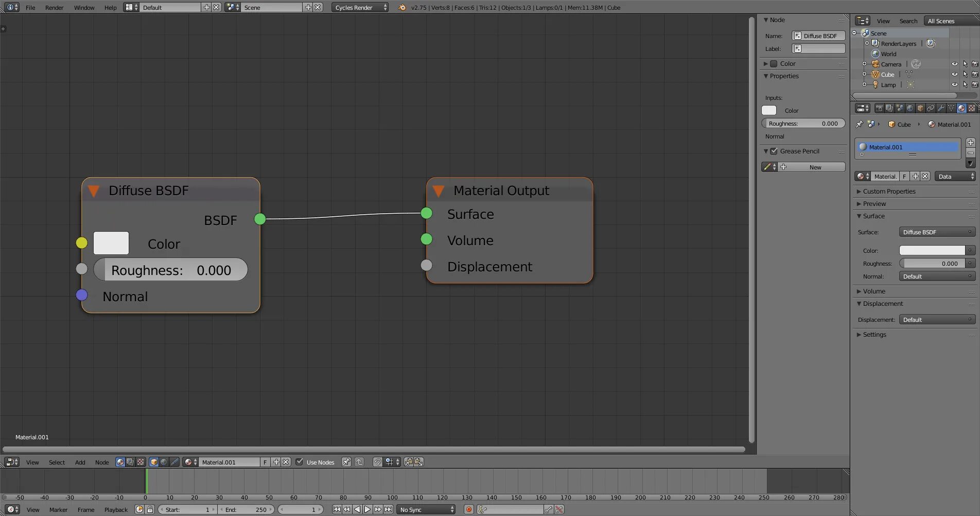Open the World properties tab

pos(910,108)
